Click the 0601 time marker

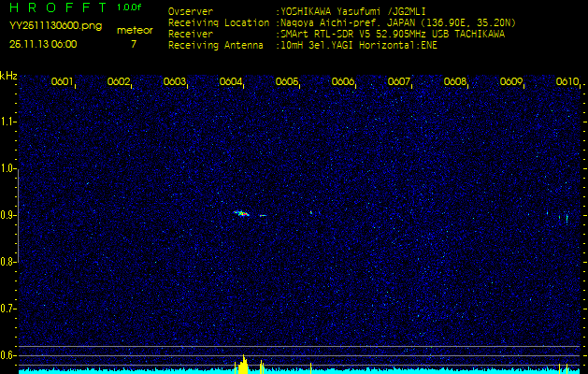(x=62, y=81)
